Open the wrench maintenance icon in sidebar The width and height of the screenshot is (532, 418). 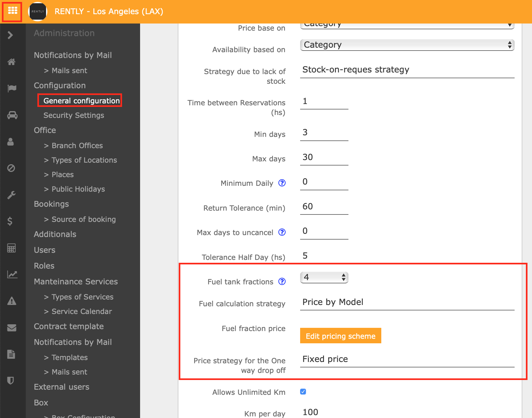[11, 195]
